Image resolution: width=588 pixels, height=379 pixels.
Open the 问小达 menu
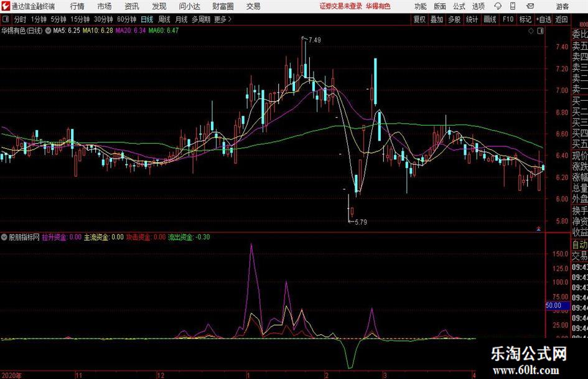coord(189,6)
